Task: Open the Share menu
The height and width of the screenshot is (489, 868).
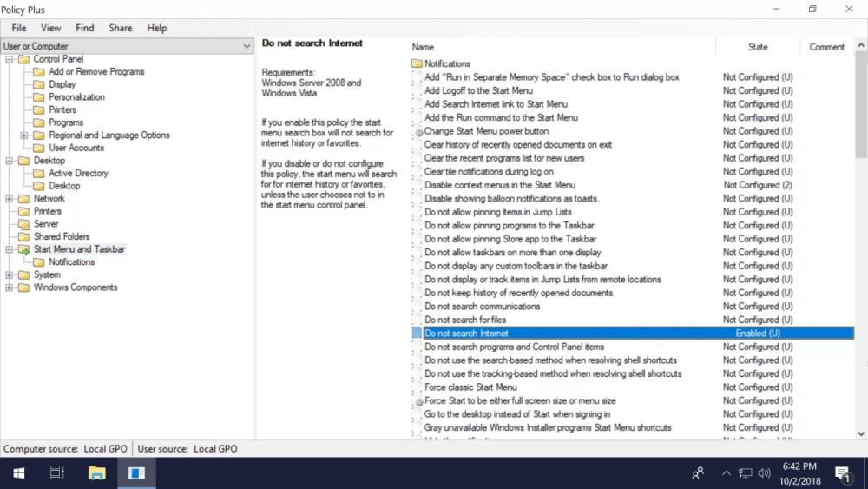Action: tap(120, 28)
